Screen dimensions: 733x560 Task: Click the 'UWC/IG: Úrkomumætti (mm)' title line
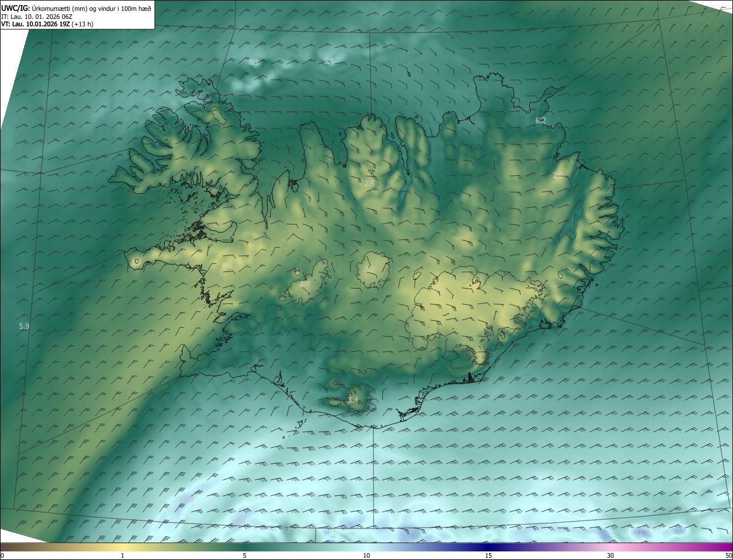[76, 7]
